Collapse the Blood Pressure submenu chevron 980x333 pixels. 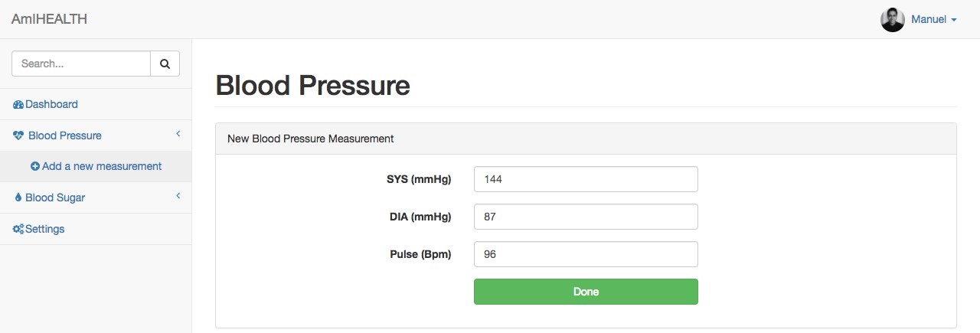(x=178, y=135)
